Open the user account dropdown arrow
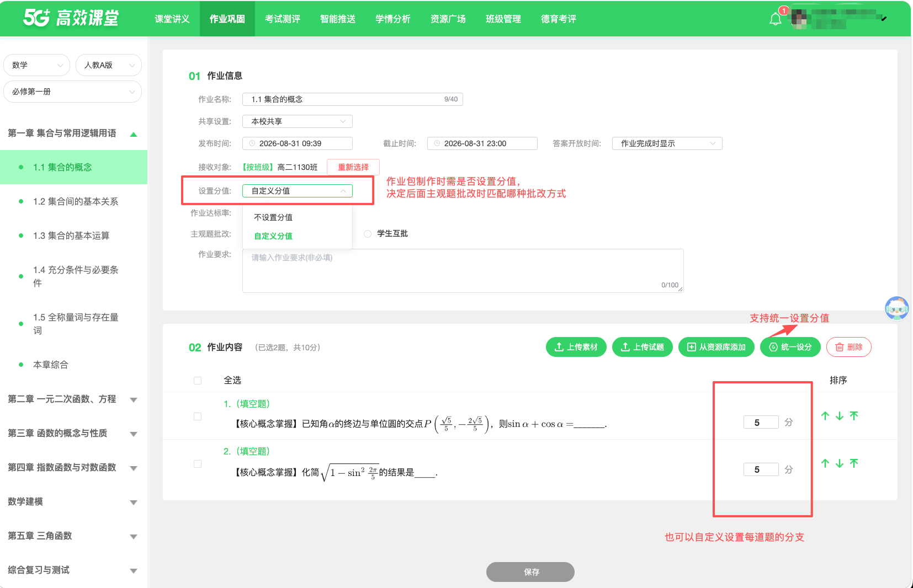 (884, 19)
